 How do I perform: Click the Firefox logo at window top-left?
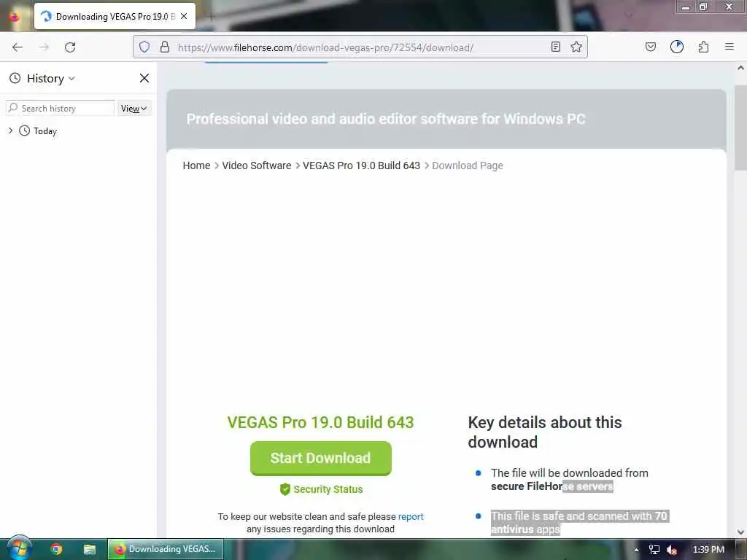15,16
